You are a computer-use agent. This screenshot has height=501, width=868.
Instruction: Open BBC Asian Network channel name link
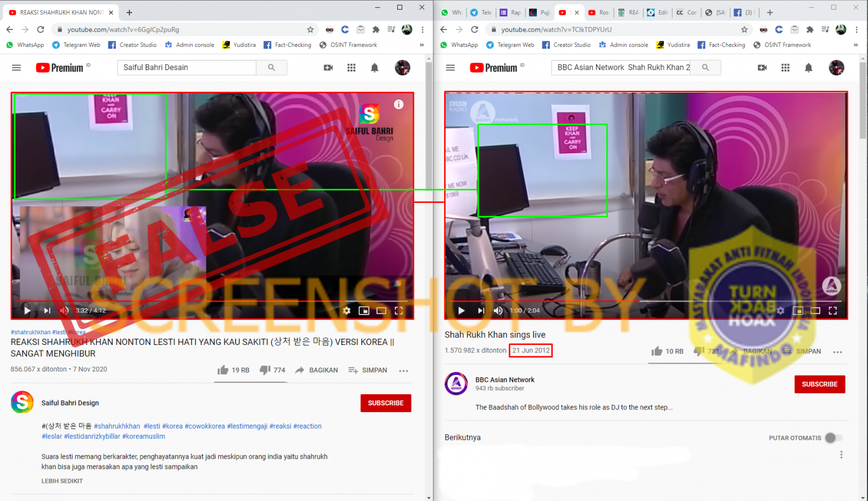[x=505, y=380]
